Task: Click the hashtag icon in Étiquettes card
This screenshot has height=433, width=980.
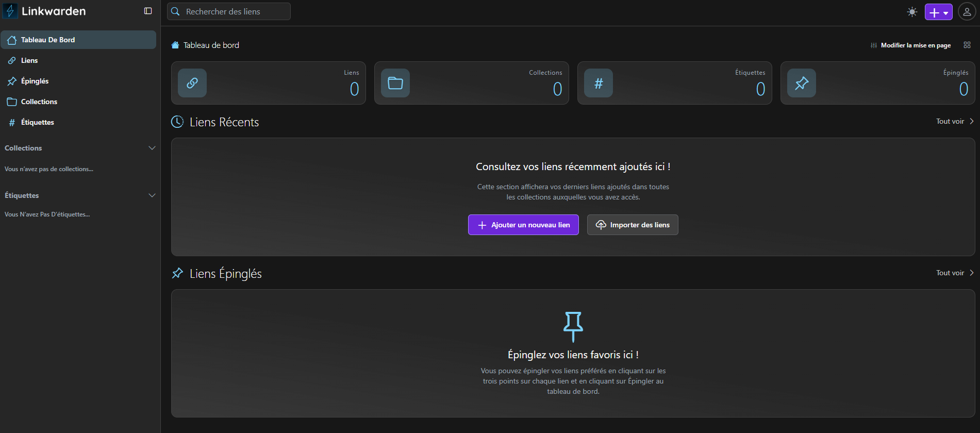Action: [x=599, y=83]
